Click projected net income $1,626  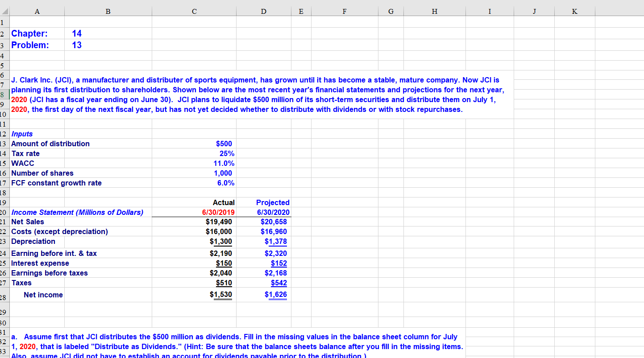[x=276, y=295]
